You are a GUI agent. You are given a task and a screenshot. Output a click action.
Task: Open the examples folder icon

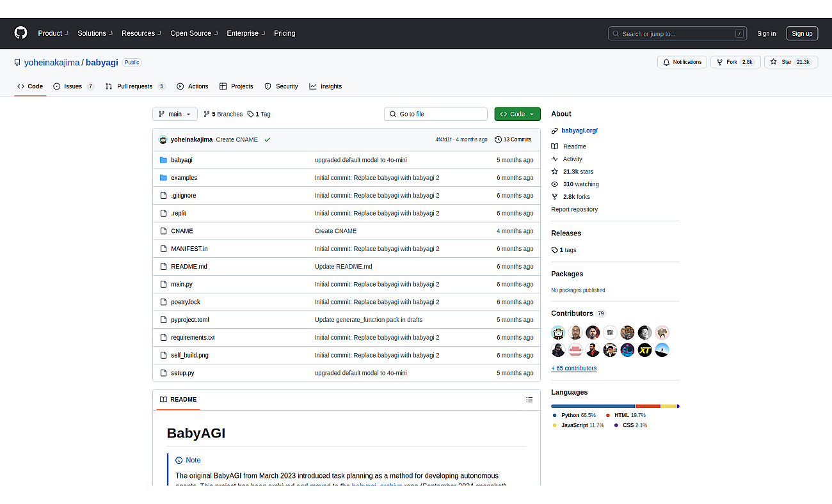163,178
